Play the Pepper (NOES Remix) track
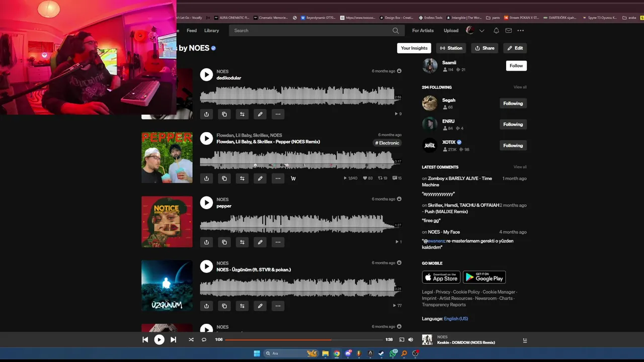 [206, 138]
